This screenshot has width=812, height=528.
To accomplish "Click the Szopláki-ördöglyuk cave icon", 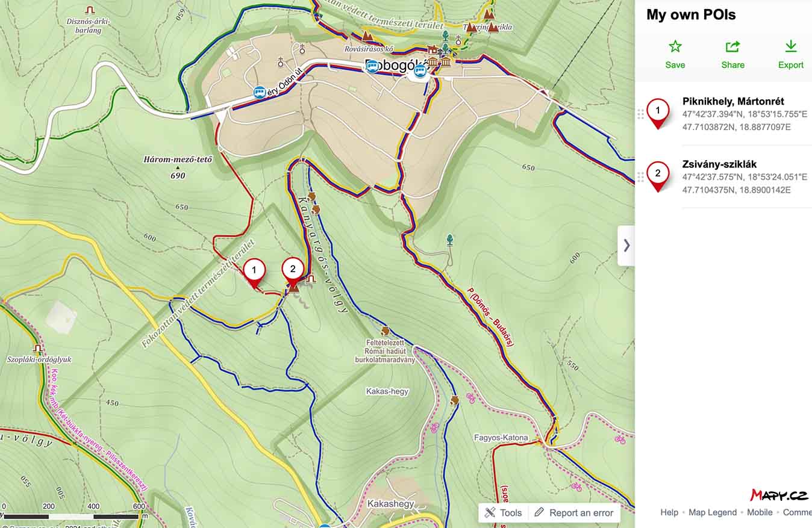I will [38, 349].
